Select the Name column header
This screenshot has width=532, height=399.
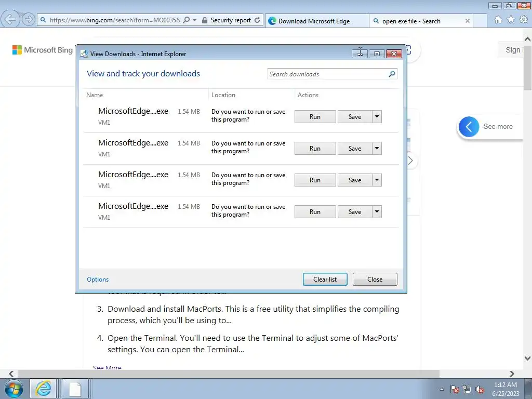[95, 95]
